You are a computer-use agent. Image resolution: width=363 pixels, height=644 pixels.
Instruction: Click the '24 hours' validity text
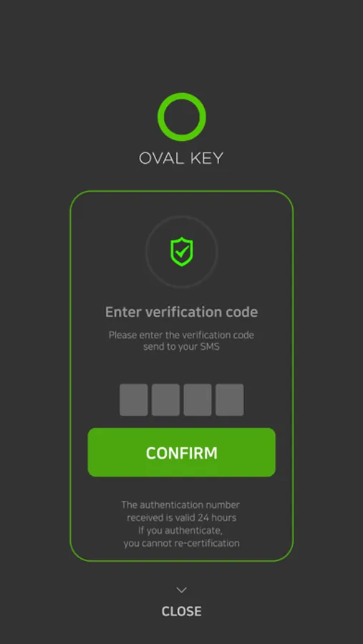[217, 517]
